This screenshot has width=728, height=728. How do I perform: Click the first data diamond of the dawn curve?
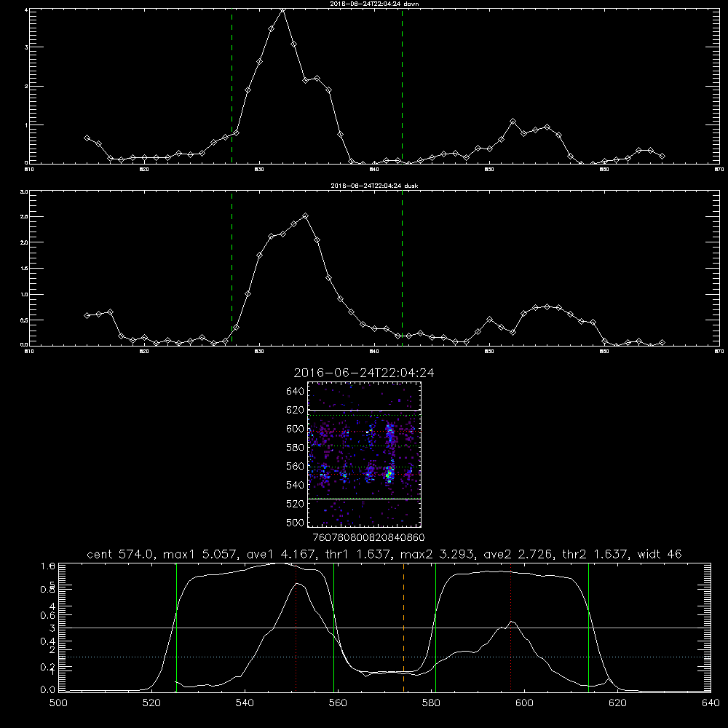(x=87, y=138)
